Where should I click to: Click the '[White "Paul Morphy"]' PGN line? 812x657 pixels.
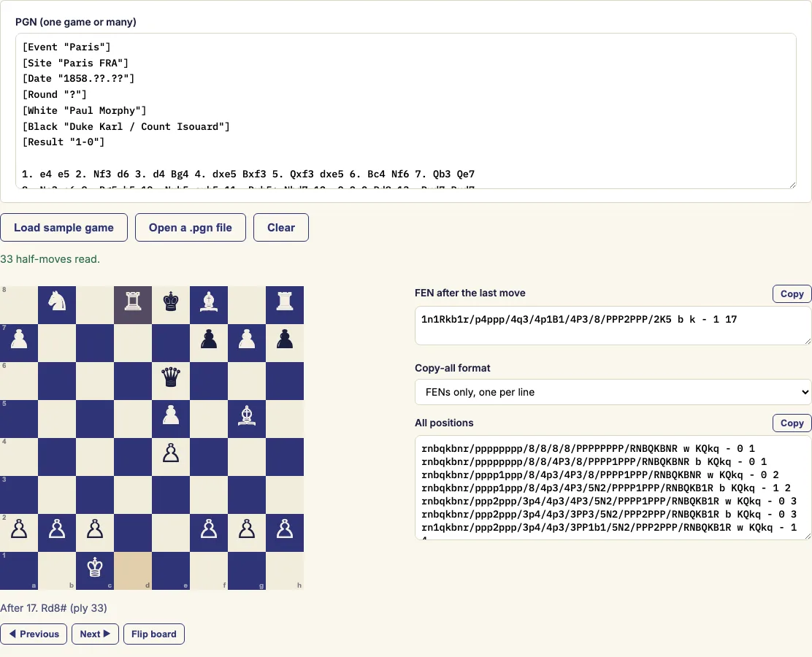[84, 111]
